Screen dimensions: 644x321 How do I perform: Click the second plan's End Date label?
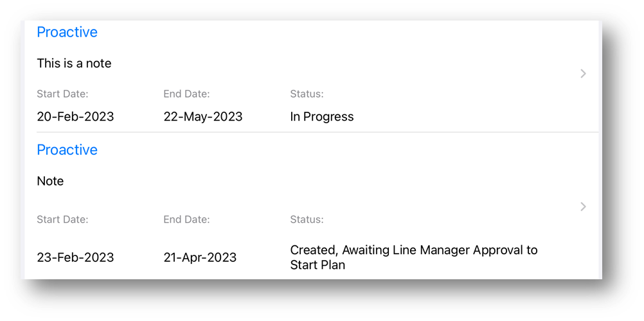186,220
